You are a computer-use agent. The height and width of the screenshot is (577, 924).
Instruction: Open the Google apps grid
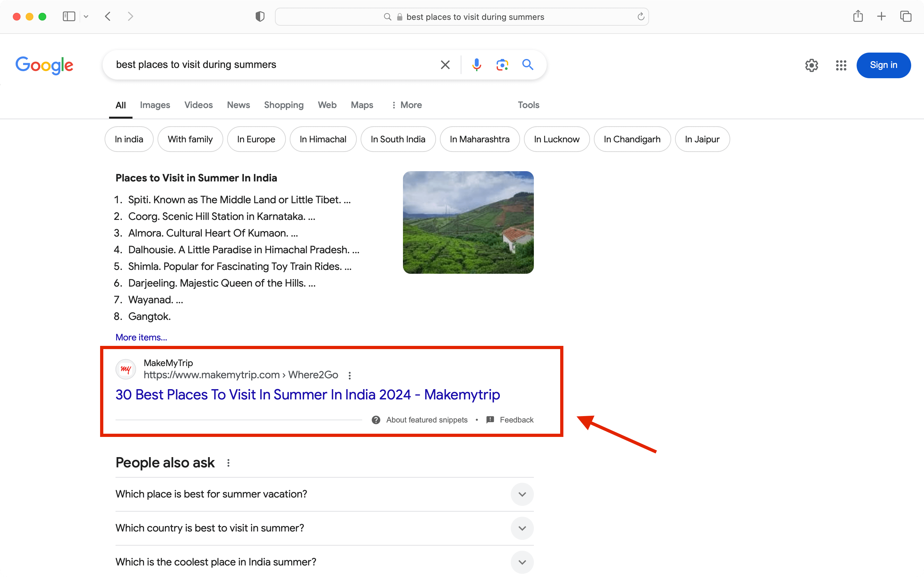(841, 65)
